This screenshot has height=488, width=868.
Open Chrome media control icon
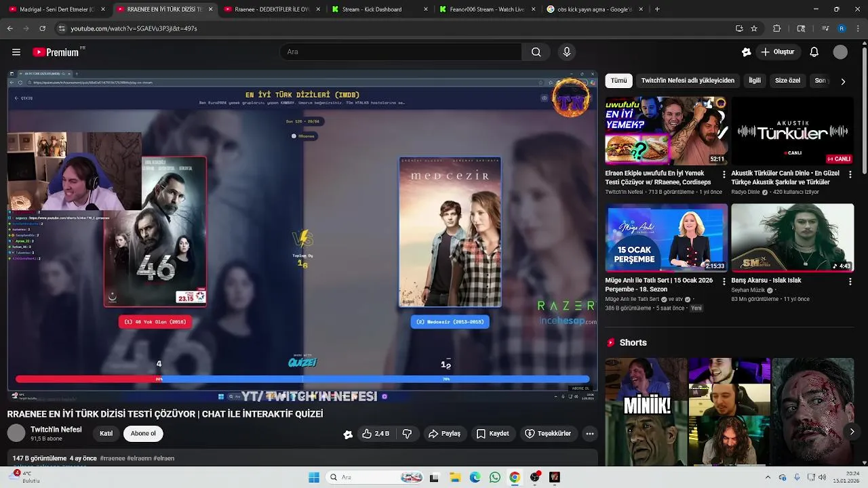[x=825, y=28]
